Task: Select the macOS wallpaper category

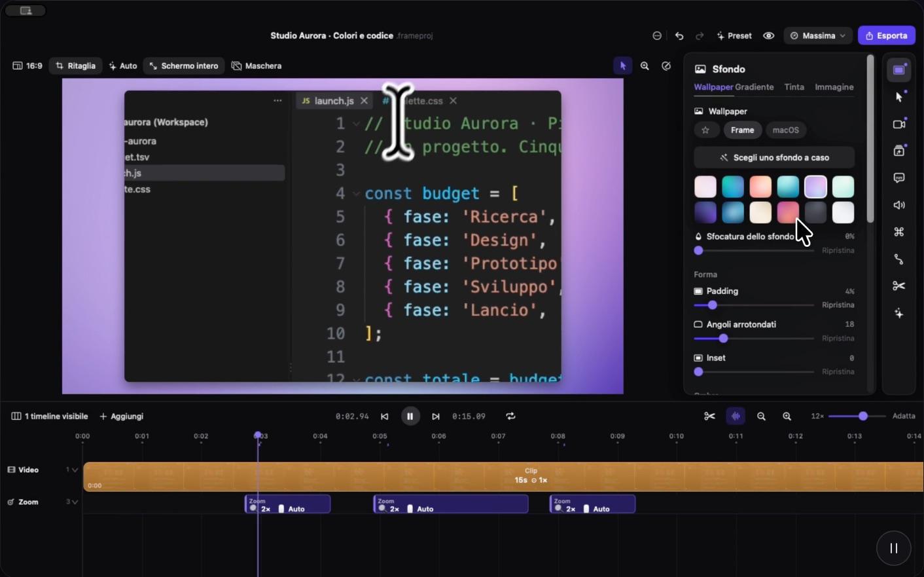Action: (x=785, y=130)
